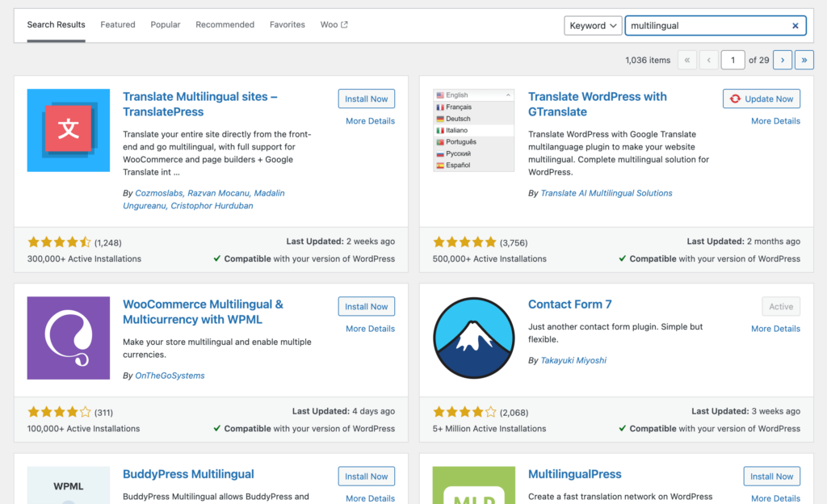This screenshot has width=827, height=504.
Task: View More Details for TranslatePress
Action: pyautogui.click(x=370, y=121)
